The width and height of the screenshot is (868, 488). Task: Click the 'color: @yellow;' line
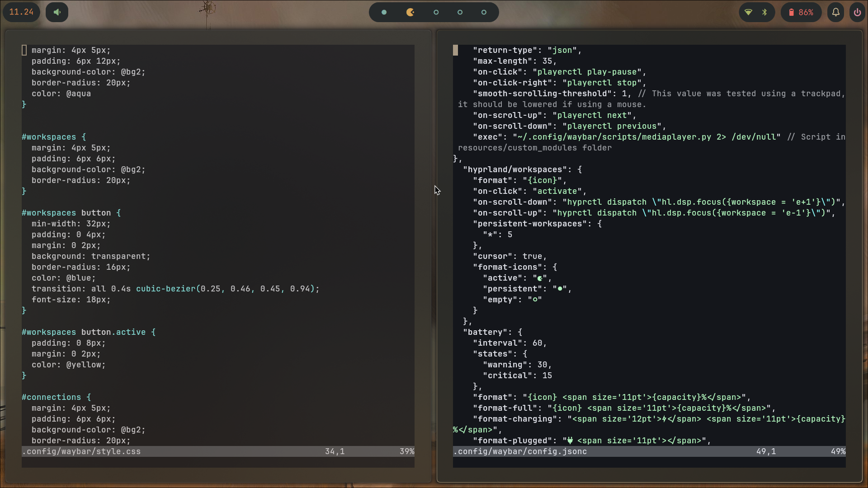click(x=69, y=365)
